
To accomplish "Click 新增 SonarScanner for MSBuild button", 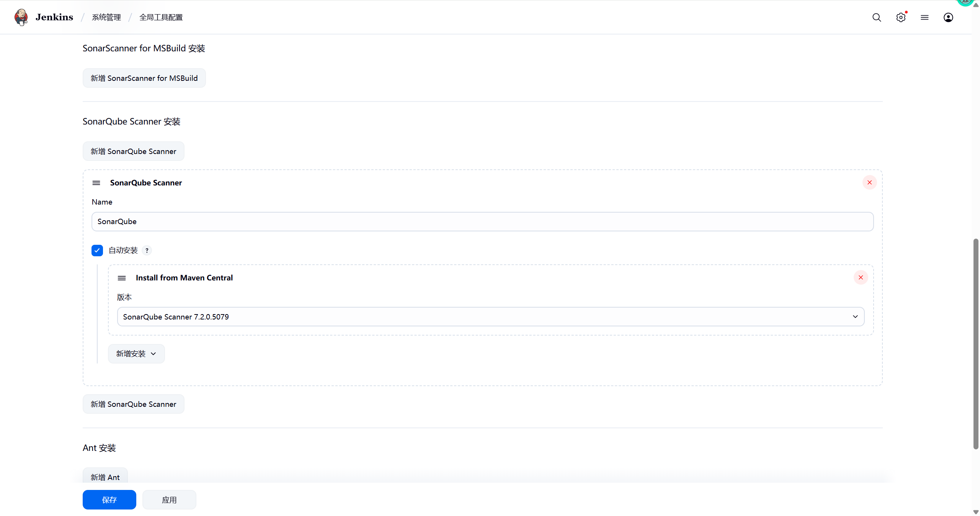I will click(x=144, y=78).
